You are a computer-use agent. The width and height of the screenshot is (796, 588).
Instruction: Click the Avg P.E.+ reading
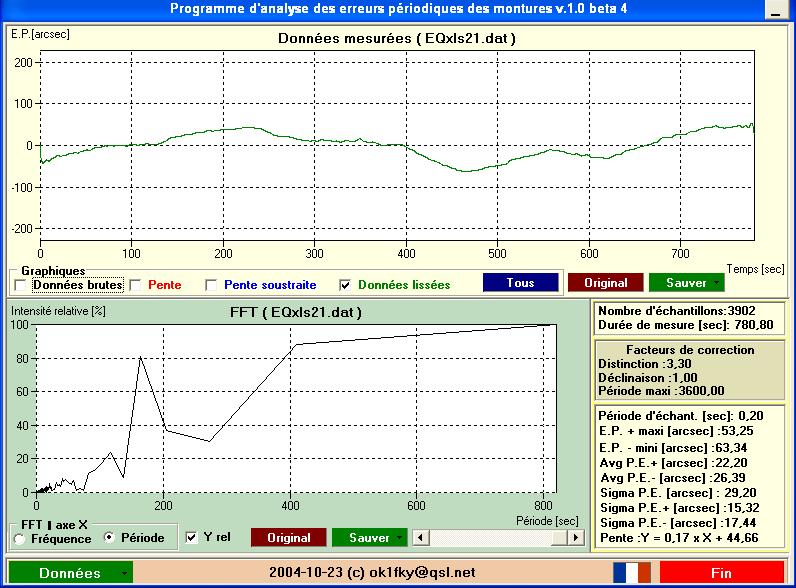click(x=674, y=463)
